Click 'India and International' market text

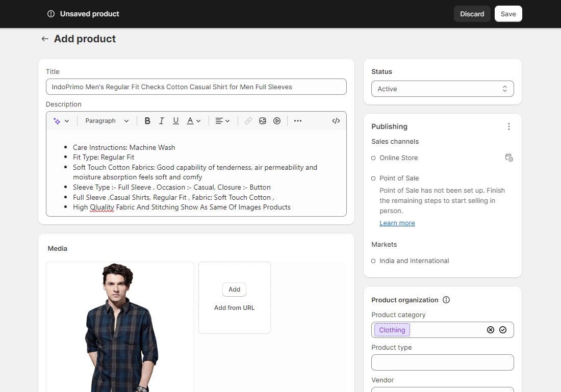pos(414,260)
